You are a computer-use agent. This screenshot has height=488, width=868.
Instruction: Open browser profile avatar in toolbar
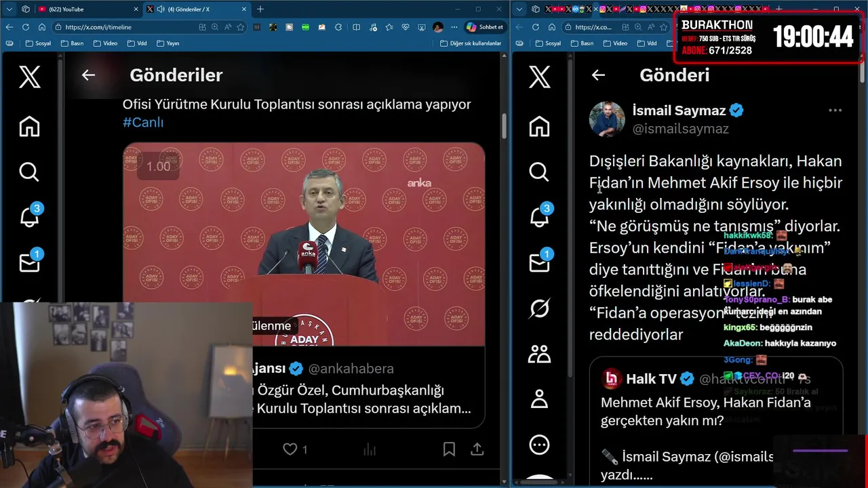(438, 27)
